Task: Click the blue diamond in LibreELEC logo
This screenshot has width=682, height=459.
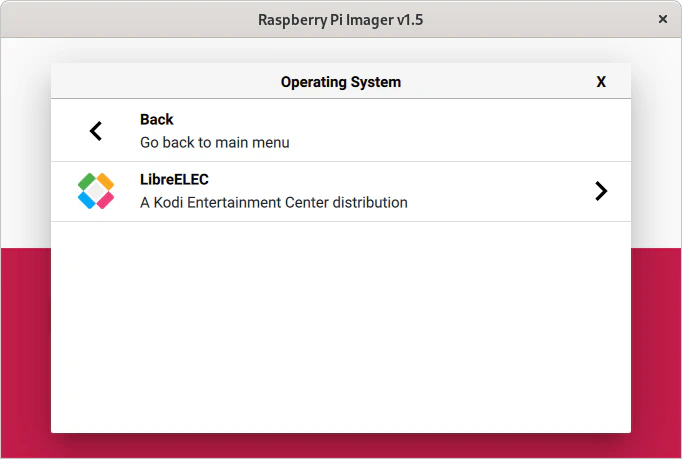Action: (87, 201)
